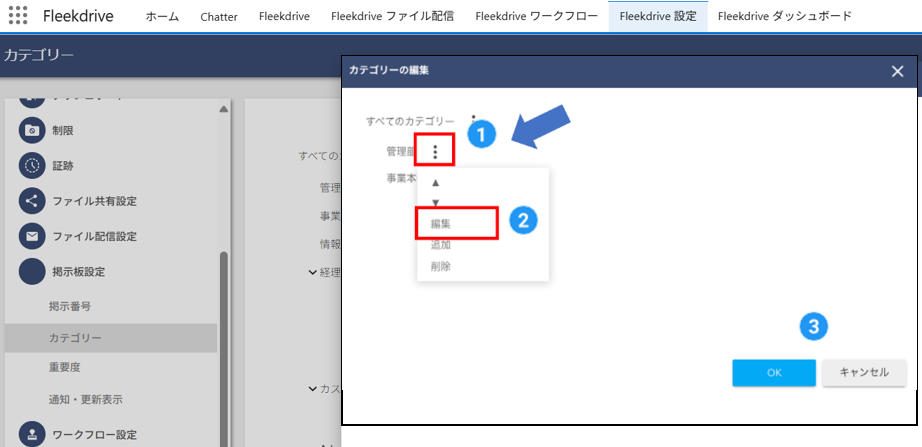The width and height of the screenshot is (922, 447).
Task: Go to the ホーム tab
Action: [x=162, y=16]
